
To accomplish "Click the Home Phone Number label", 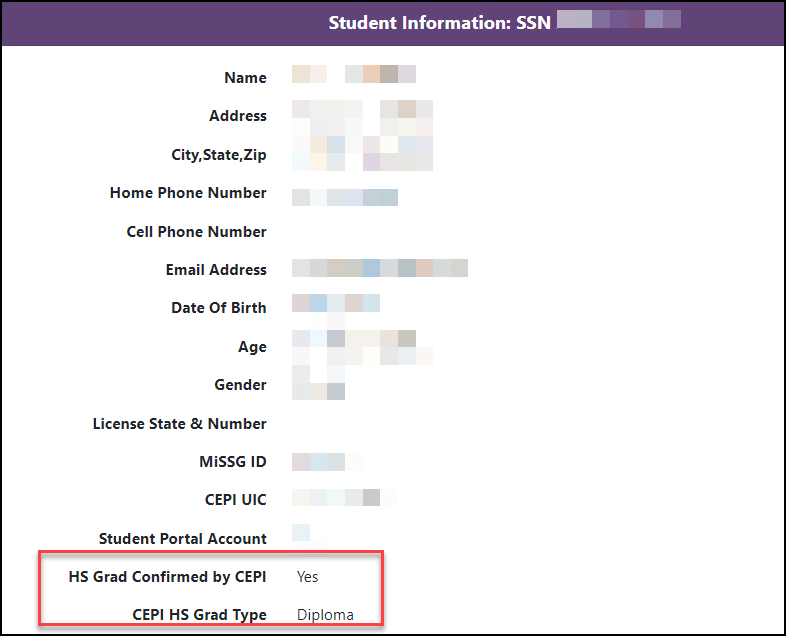I will point(188,193).
